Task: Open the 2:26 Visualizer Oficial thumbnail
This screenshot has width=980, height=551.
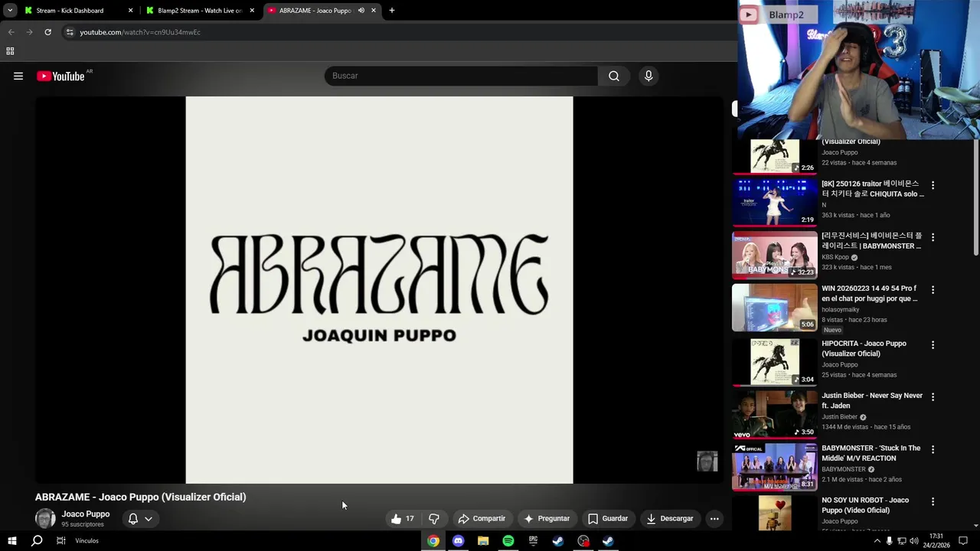Action: 774,155
